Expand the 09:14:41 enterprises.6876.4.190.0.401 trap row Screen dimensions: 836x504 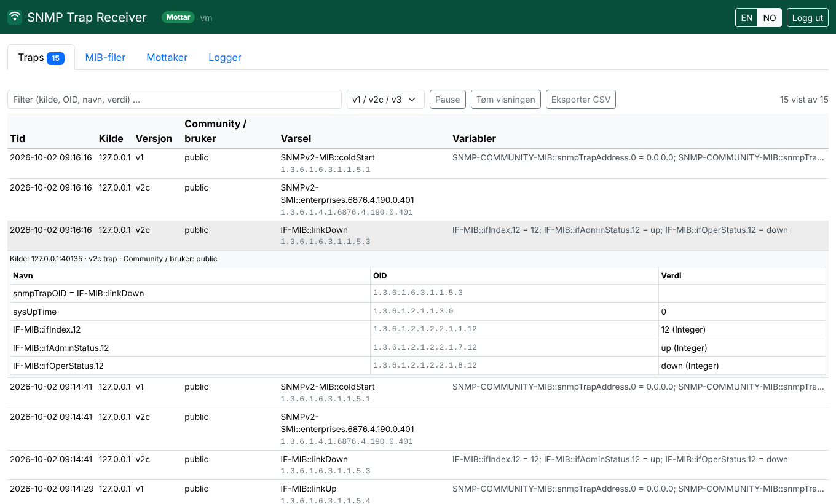pos(418,429)
